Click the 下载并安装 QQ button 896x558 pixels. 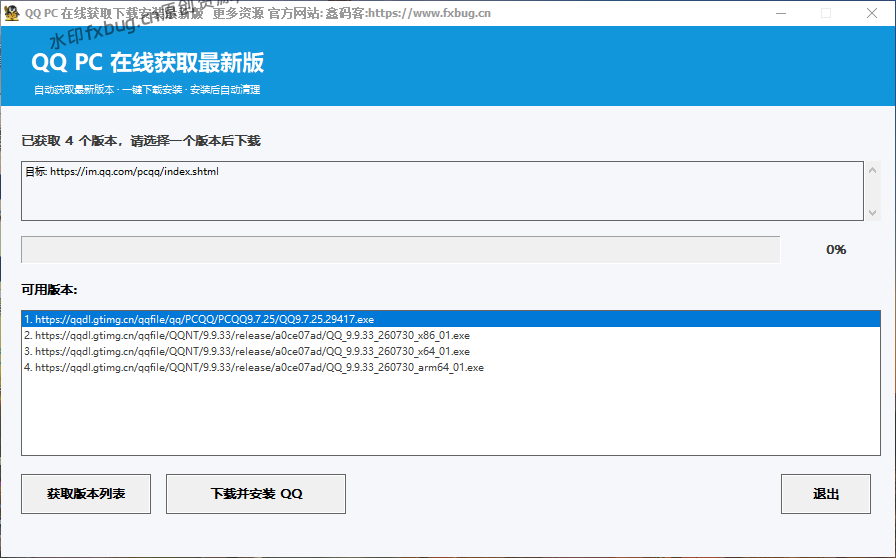click(256, 494)
